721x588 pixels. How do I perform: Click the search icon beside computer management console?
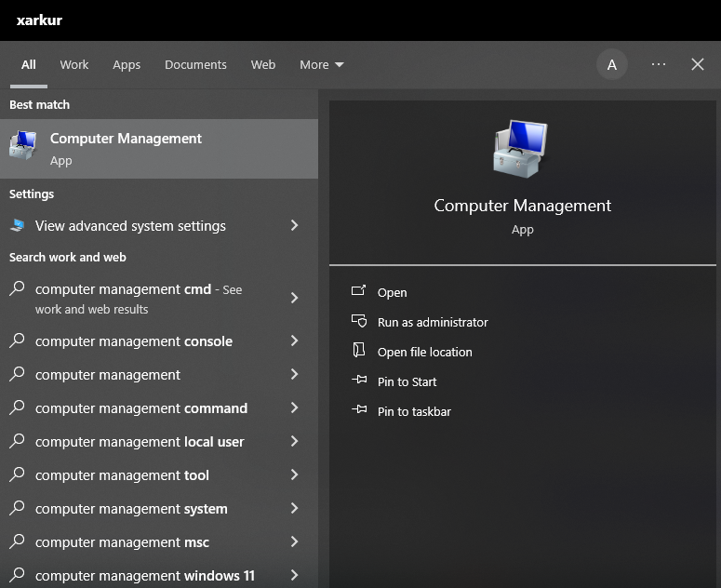[17, 341]
